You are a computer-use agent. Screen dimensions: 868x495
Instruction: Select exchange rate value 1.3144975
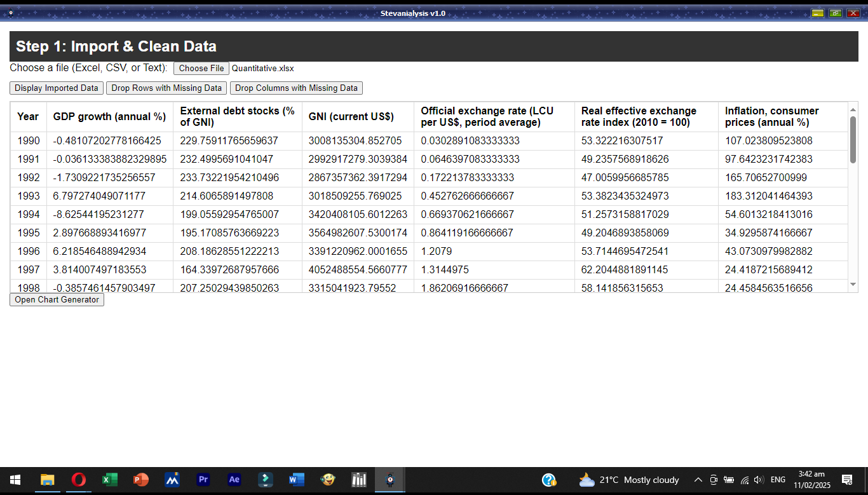coord(494,269)
